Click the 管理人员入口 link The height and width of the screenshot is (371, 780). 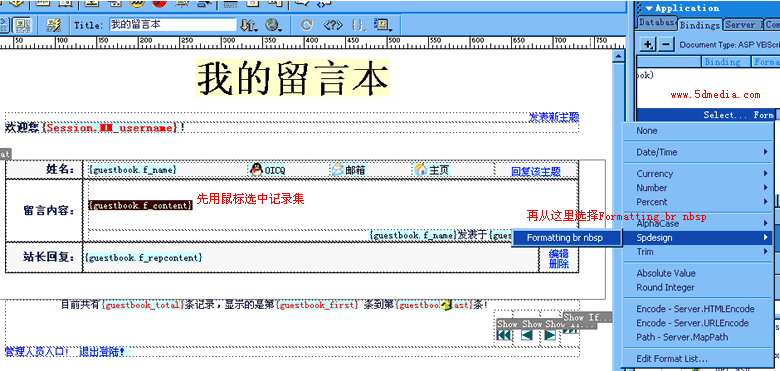coord(37,352)
